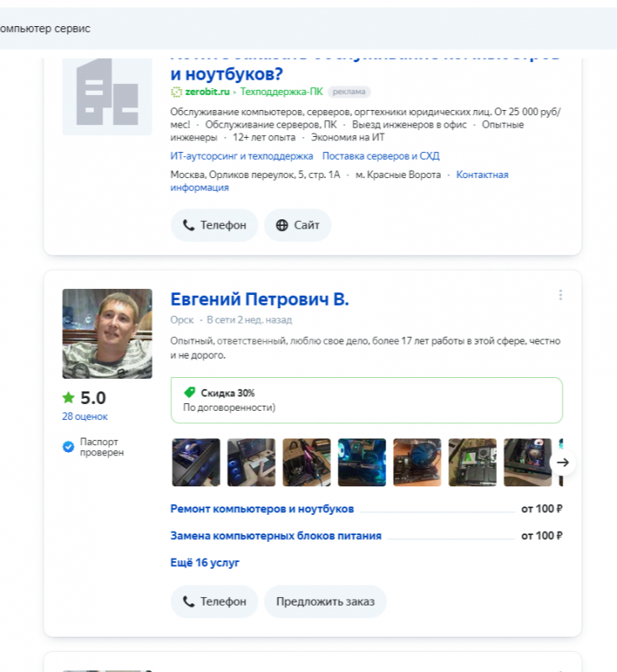617x672 pixels.
Task: Click the 'В сети 2 нед. назад' status text
Action: 249,320
